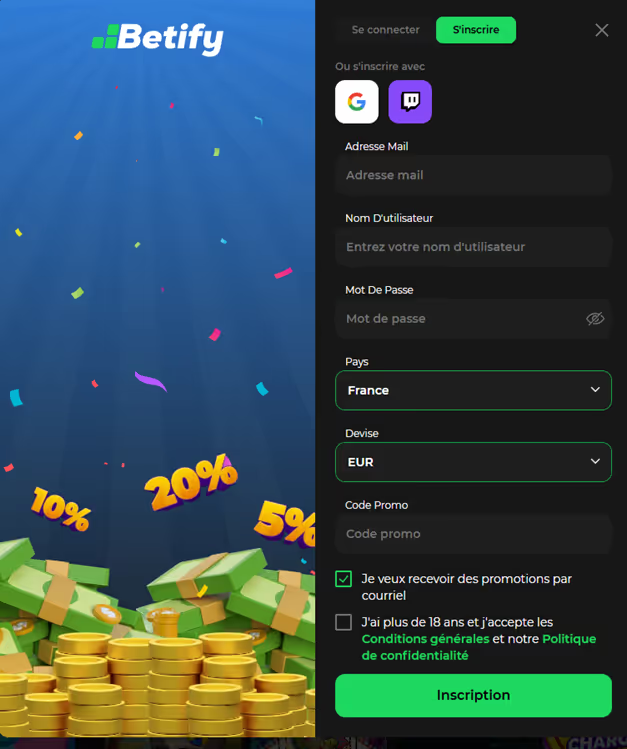Select the S'inscrire tab

coord(476,30)
